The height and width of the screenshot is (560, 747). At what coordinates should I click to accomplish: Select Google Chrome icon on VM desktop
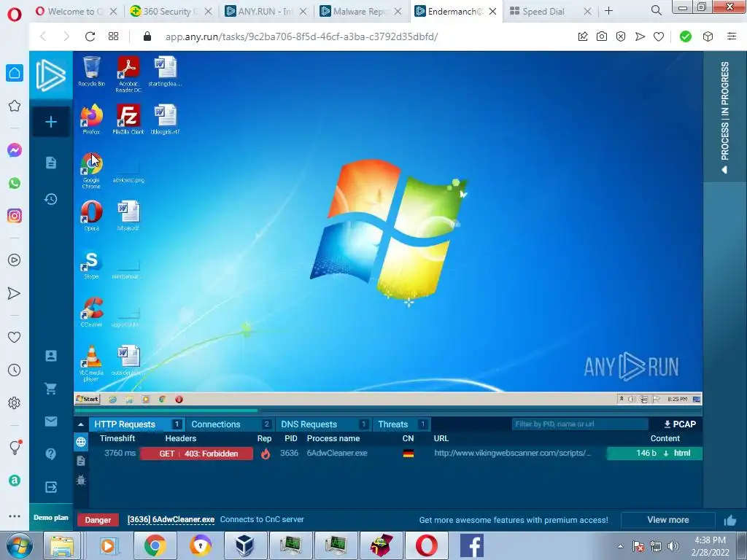[x=91, y=171]
